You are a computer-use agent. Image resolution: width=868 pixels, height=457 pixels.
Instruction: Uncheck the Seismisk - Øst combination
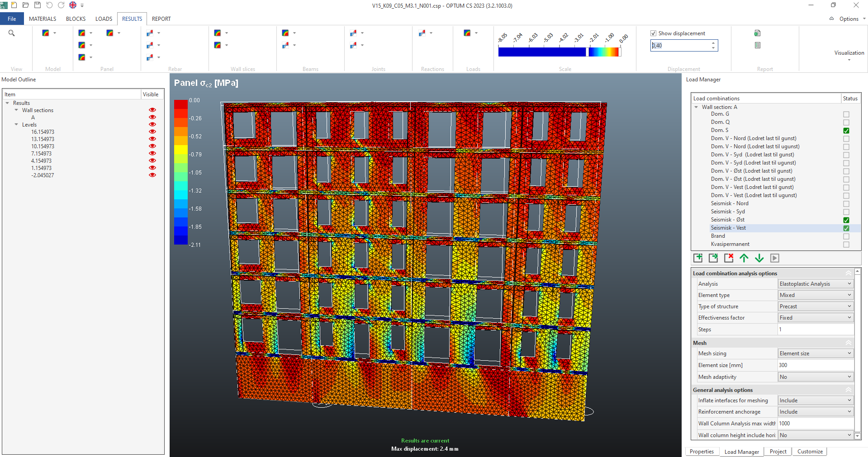[x=845, y=220]
